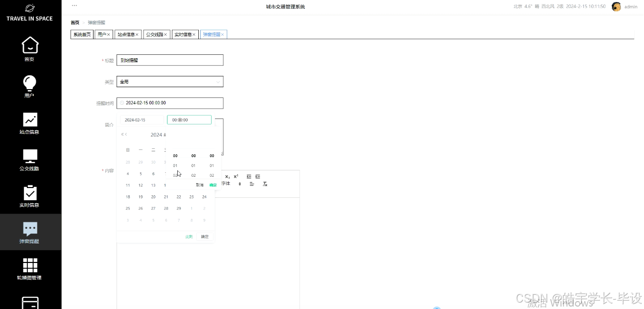This screenshot has width=644, height=309.
Task: Click the 00:00:00 time input in picker
Action: [x=189, y=120]
